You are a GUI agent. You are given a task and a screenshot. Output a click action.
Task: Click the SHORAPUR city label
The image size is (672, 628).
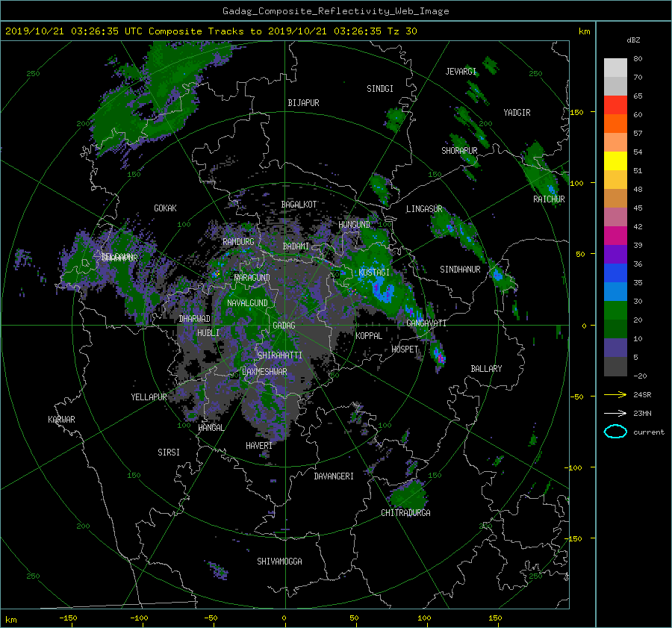coord(459,151)
